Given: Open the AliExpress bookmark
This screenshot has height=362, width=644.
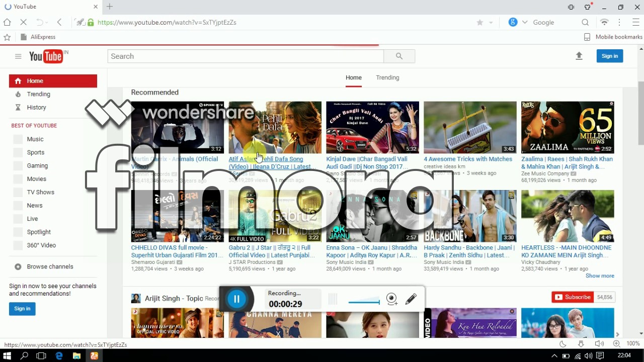Looking at the screenshot, I should (38, 37).
